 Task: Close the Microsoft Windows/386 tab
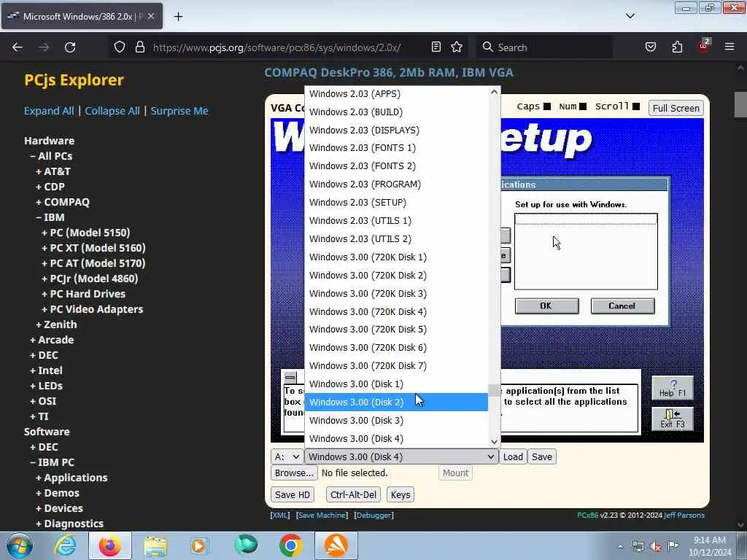coord(151,16)
